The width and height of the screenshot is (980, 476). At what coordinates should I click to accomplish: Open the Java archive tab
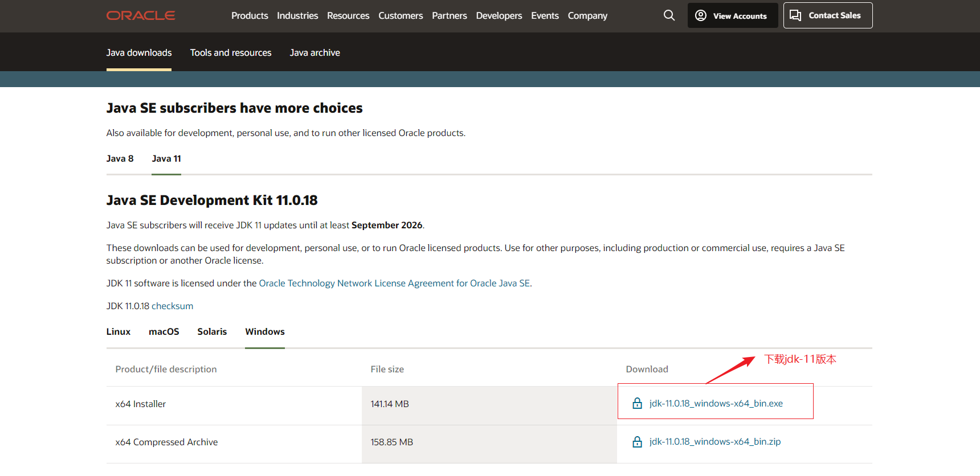tap(315, 52)
